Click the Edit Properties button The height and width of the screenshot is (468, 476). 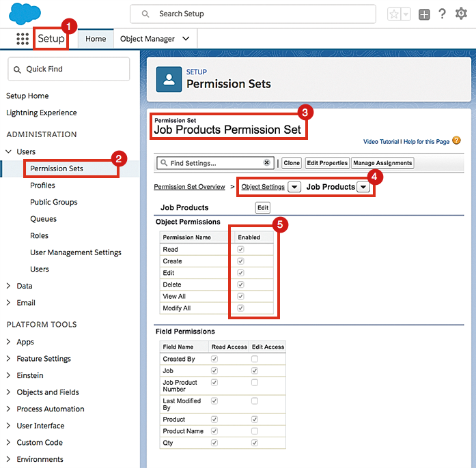(x=327, y=163)
